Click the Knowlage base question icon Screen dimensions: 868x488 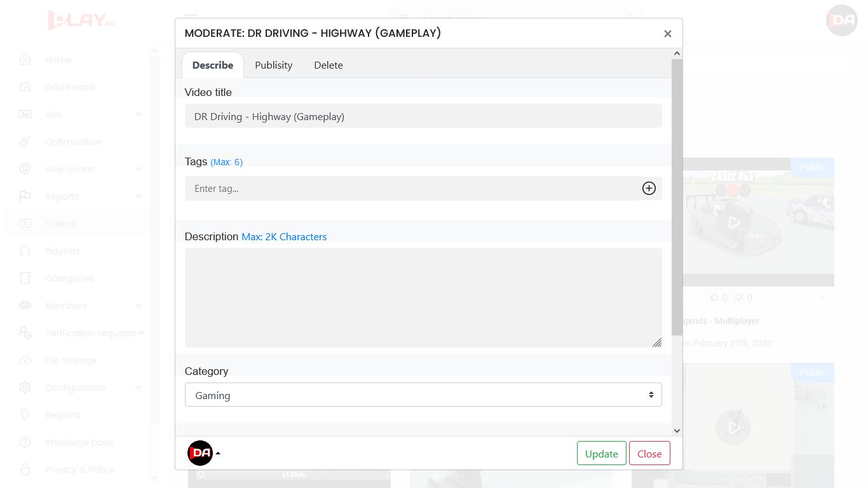[25, 442]
